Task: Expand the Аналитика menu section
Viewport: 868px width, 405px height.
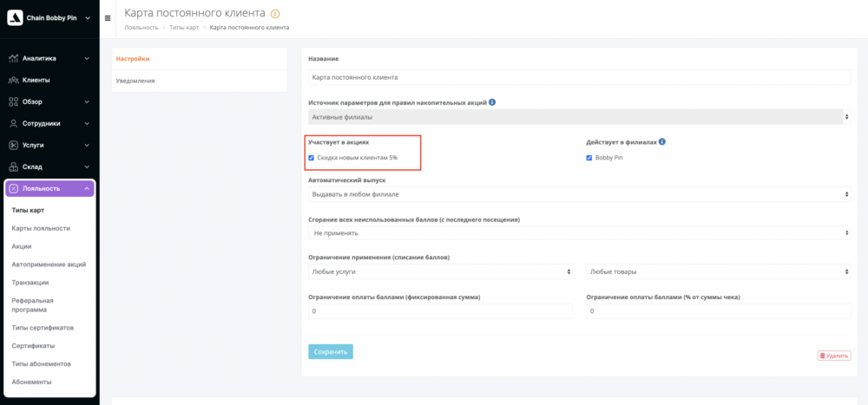Action: coord(87,58)
